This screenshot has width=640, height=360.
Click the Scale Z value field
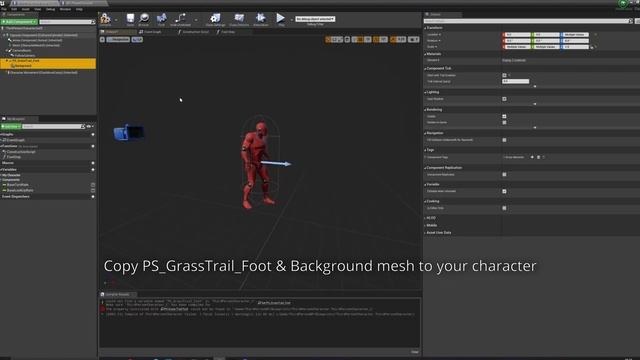point(575,47)
